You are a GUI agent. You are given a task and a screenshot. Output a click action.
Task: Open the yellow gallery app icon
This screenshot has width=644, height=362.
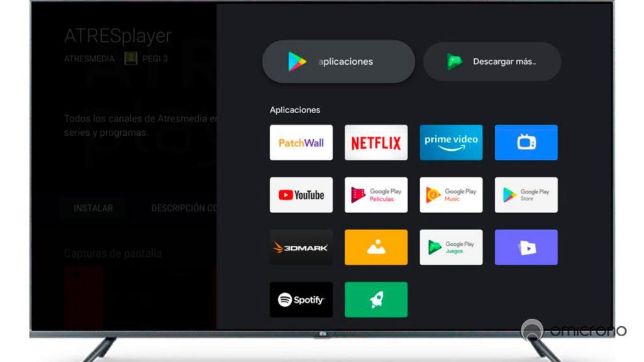(375, 247)
